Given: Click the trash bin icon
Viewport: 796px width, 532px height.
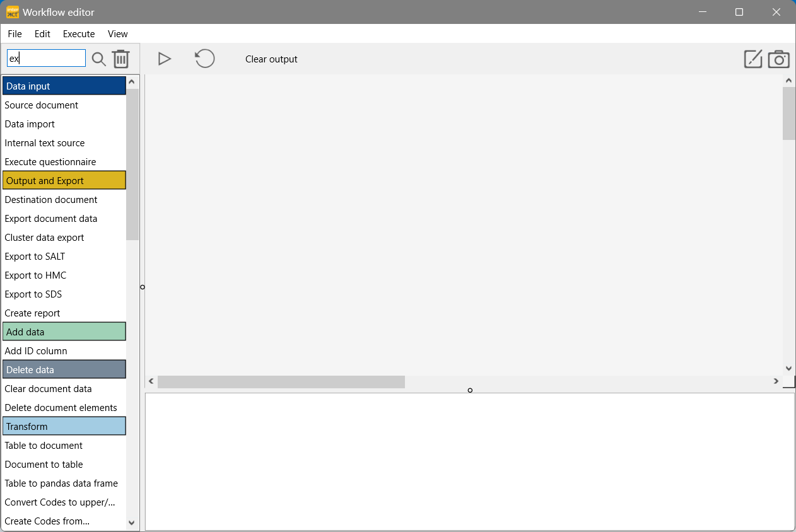Looking at the screenshot, I should tap(121, 59).
